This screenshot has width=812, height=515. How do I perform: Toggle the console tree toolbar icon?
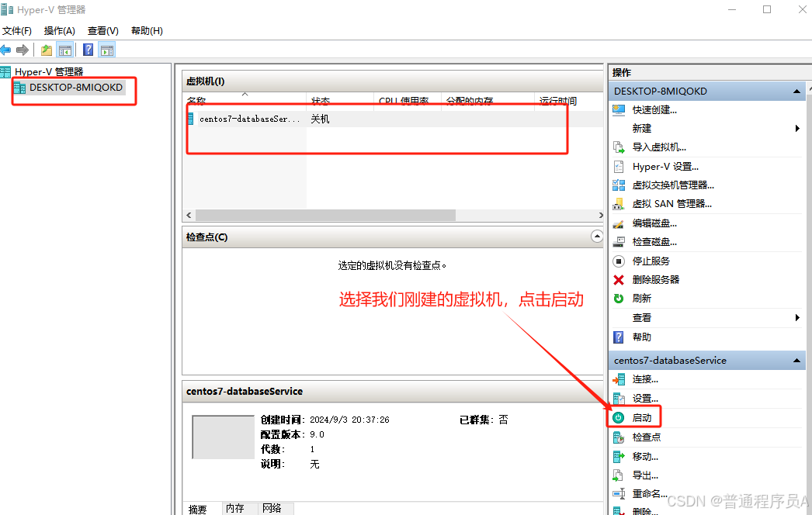click(x=65, y=50)
